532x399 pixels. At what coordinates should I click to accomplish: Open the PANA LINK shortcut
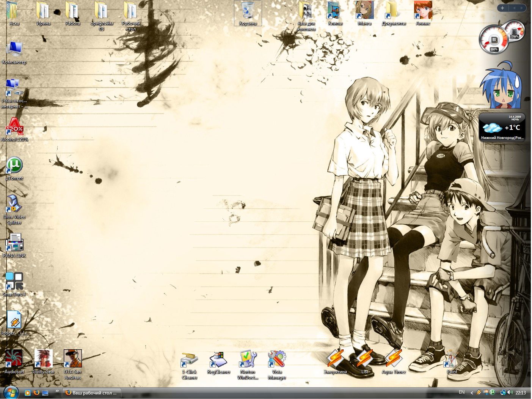coord(14,246)
